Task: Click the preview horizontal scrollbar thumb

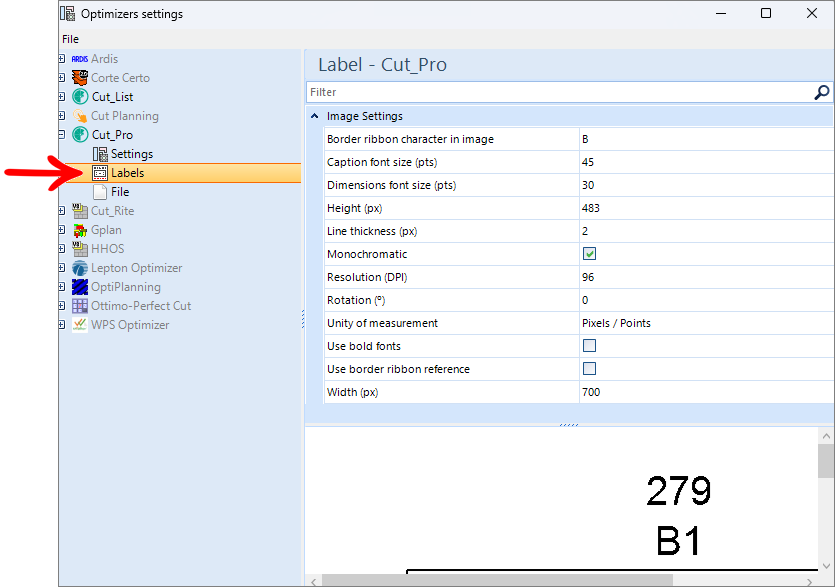Action: 497,581
